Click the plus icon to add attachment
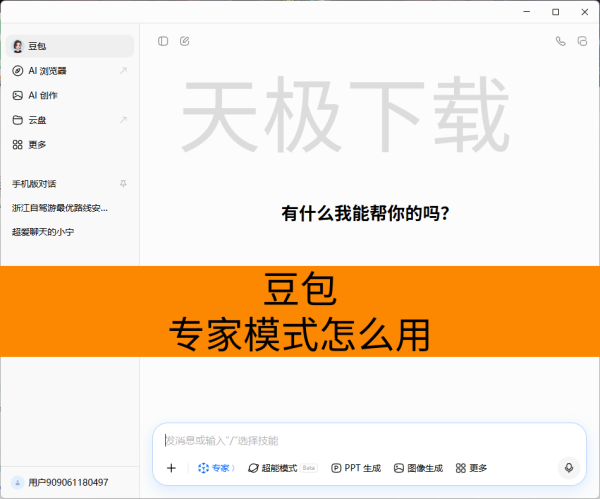The height and width of the screenshot is (499, 600). pos(171,467)
